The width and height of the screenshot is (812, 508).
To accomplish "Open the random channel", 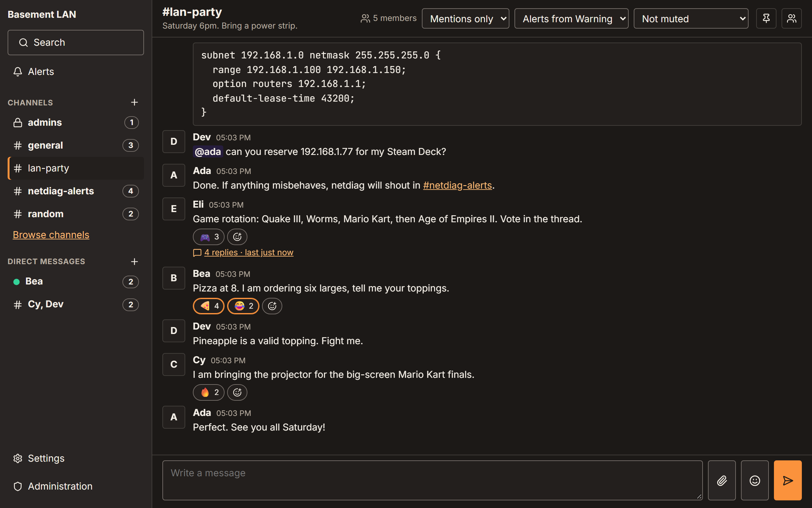I will click(76, 214).
